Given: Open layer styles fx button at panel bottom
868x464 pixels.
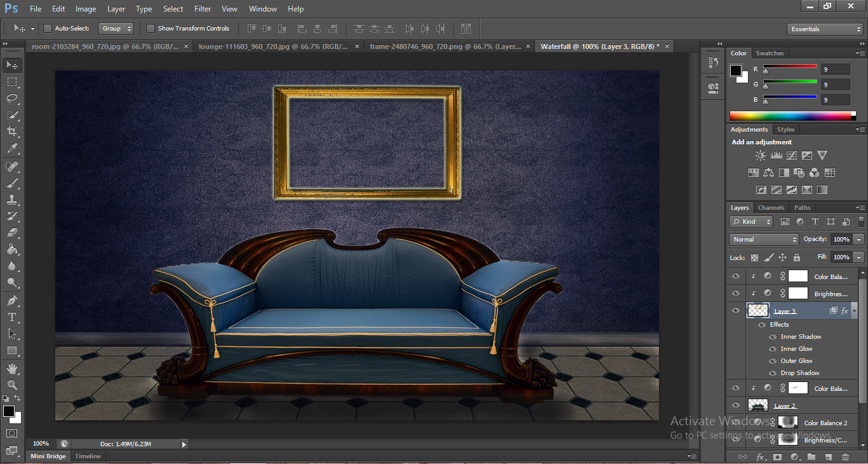Looking at the screenshot, I should [761, 456].
